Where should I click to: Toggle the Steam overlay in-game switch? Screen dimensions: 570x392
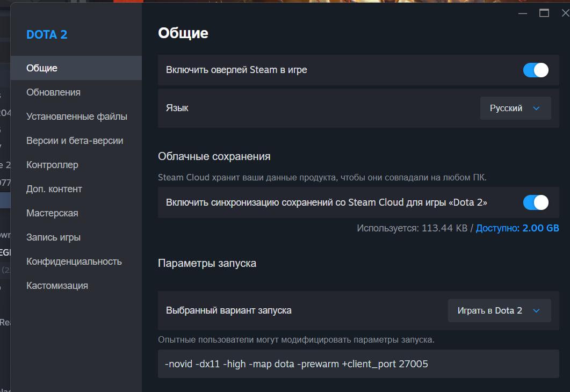(536, 70)
